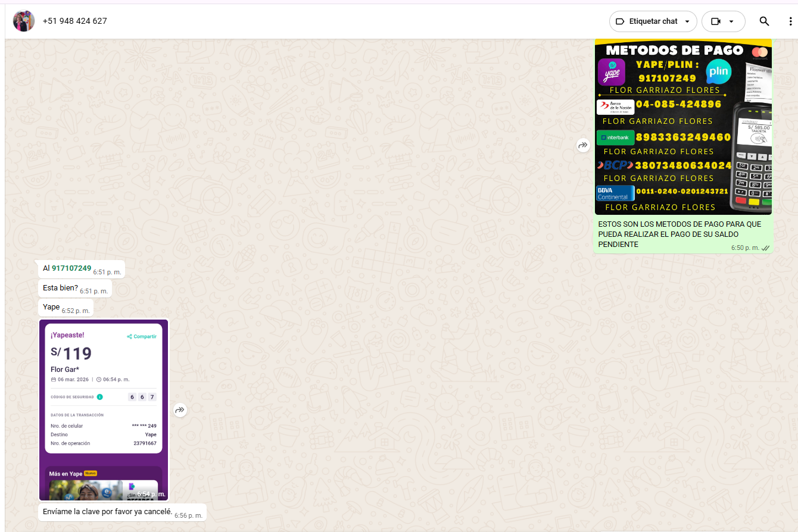Click the 6:56 p. m. message timestamp
Image resolution: width=798 pixels, height=532 pixels.
(188, 515)
